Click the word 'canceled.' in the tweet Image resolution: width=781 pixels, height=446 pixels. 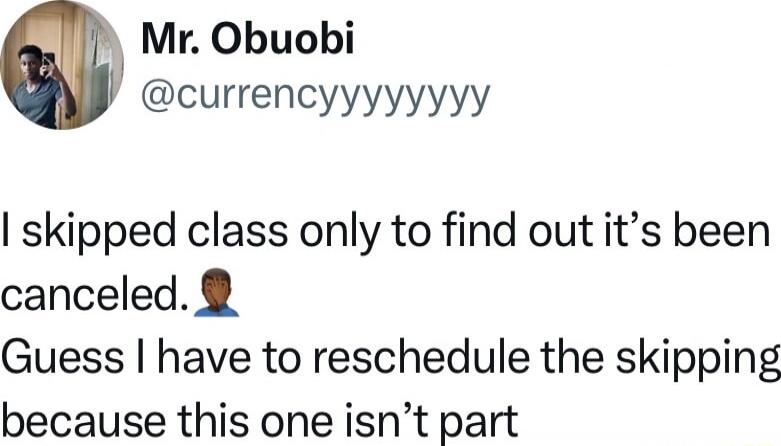(96, 296)
